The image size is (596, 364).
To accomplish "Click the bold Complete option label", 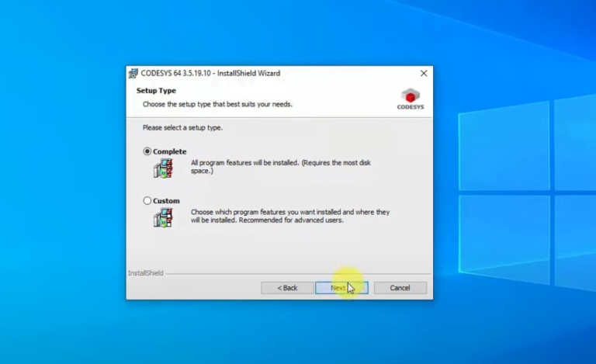I will coord(170,151).
